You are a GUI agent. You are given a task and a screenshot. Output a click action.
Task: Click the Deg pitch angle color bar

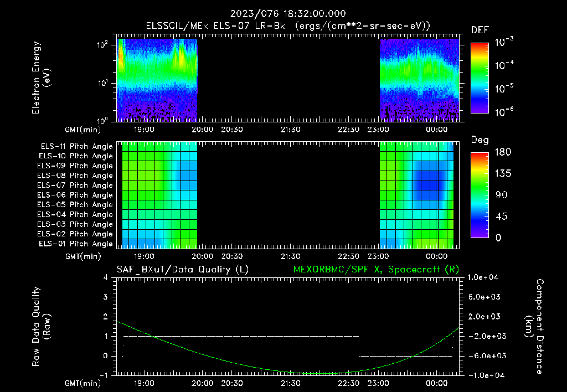pos(480,195)
